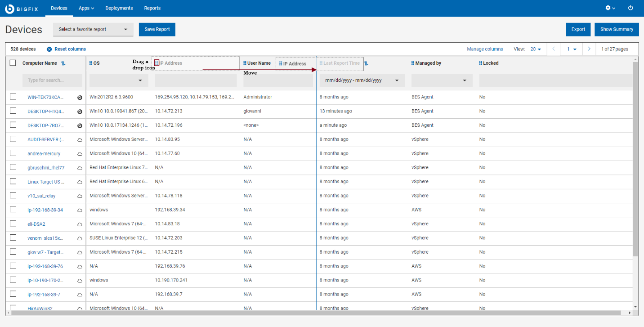Go to previous page arrow
This screenshot has height=327, width=644.
(x=554, y=49)
